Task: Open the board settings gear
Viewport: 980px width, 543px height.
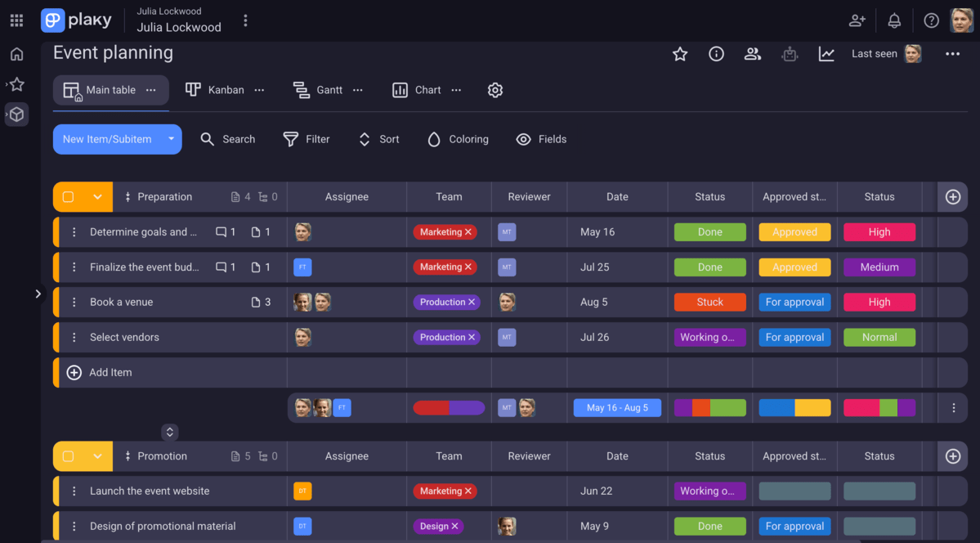Action: click(x=494, y=90)
